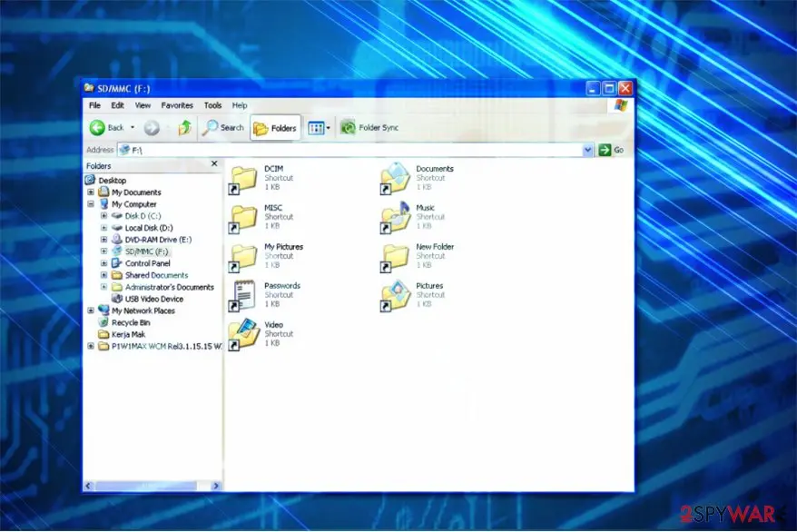The height and width of the screenshot is (532, 797).
Task: Open the View menu
Action: (143, 105)
